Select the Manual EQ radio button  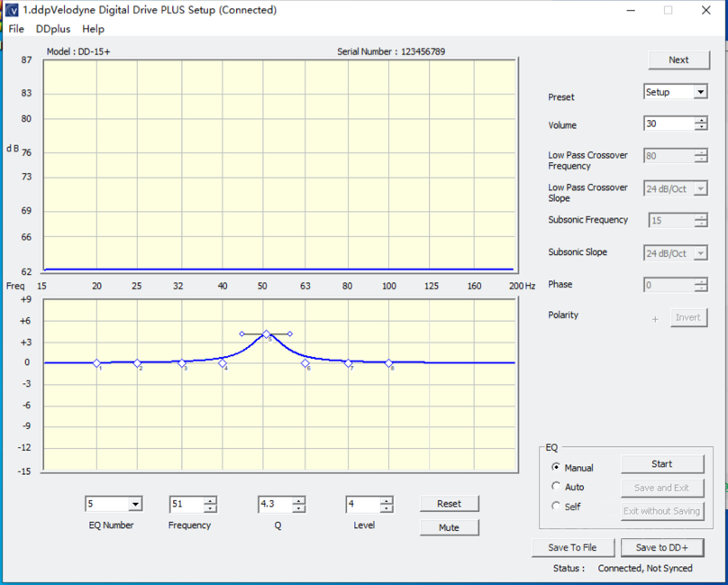point(555,467)
